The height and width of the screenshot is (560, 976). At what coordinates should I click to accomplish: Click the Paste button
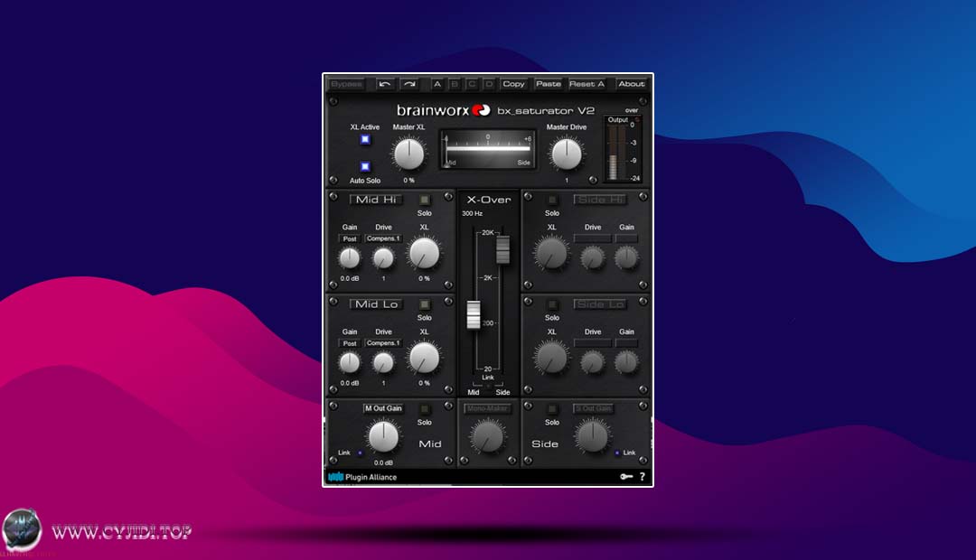pyautogui.click(x=549, y=84)
